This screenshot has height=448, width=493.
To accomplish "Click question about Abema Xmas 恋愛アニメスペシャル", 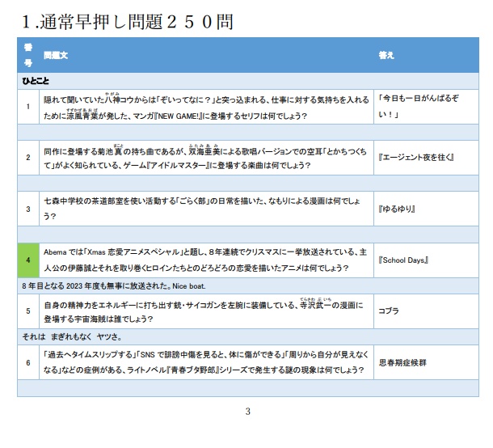I will click(x=205, y=260).
